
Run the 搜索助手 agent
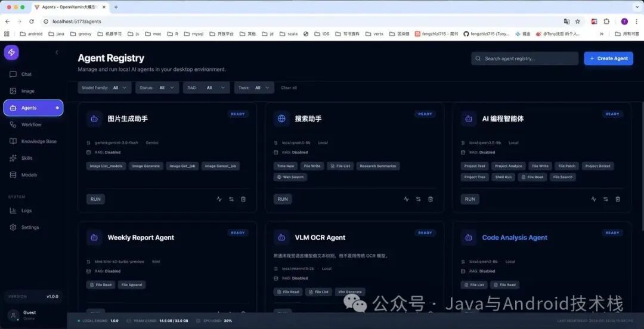pyautogui.click(x=283, y=199)
